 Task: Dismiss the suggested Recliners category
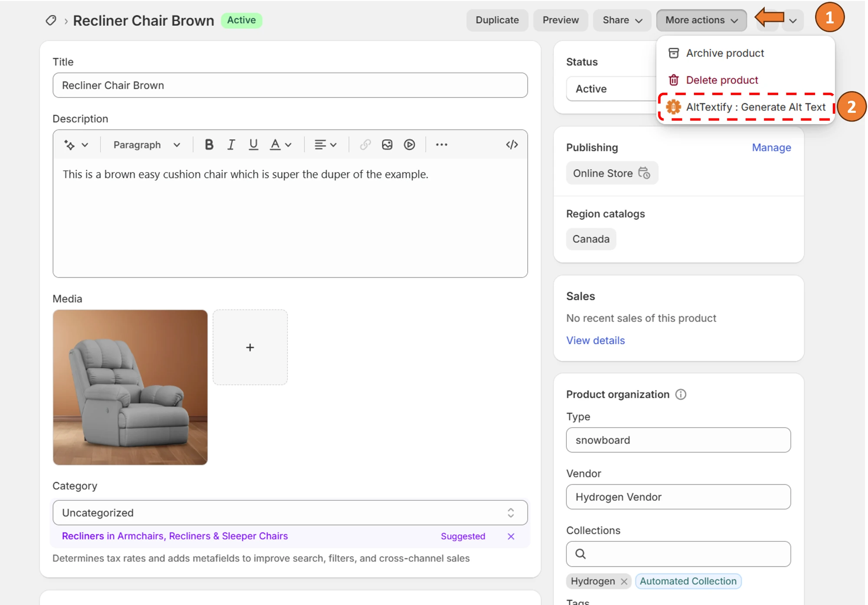pyautogui.click(x=511, y=536)
